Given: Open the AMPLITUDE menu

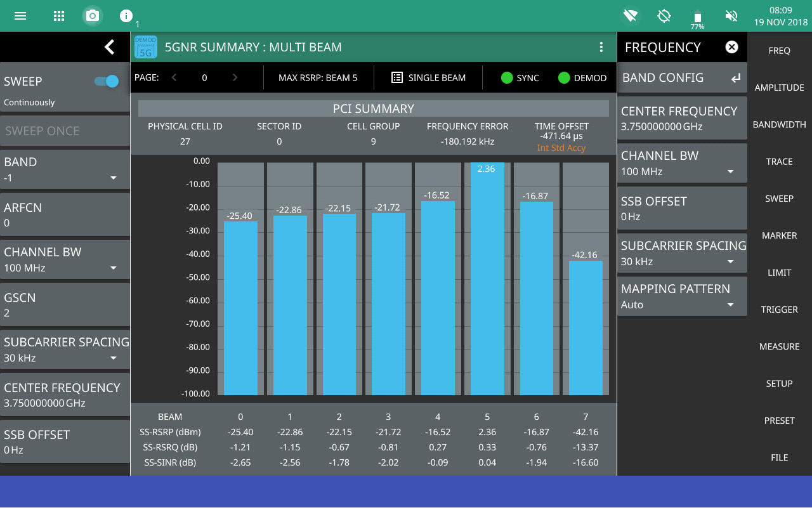Looking at the screenshot, I should pos(779,88).
